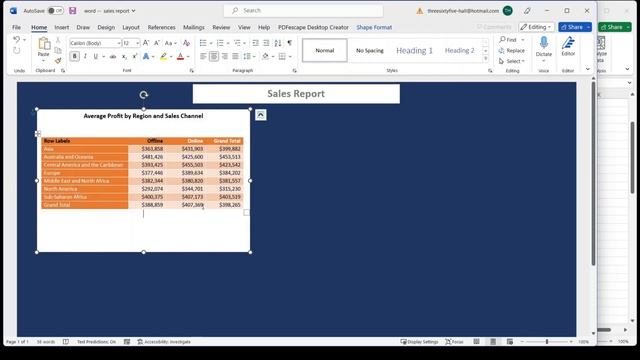Click the Word zoom slider handle
Image resolution: width=640 pixels, height=360 pixels.
pyautogui.click(x=547, y=342)
